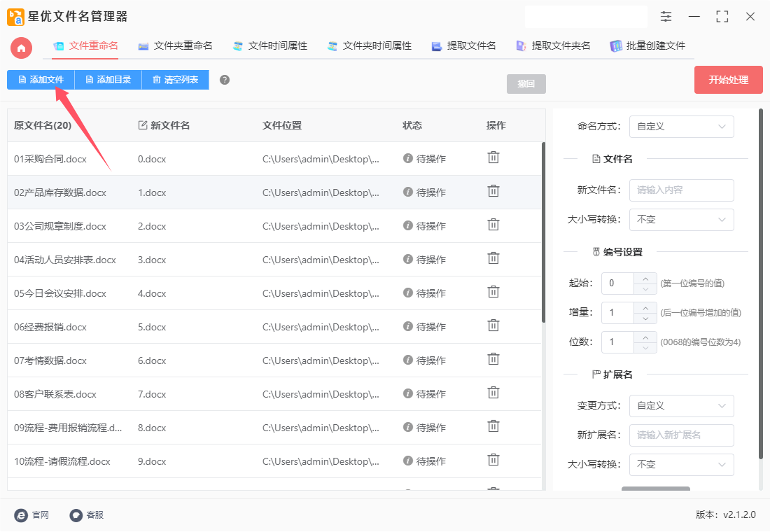
Task: Delete the 05今日会议安排.docx row with trash icon
Action: 493,293
